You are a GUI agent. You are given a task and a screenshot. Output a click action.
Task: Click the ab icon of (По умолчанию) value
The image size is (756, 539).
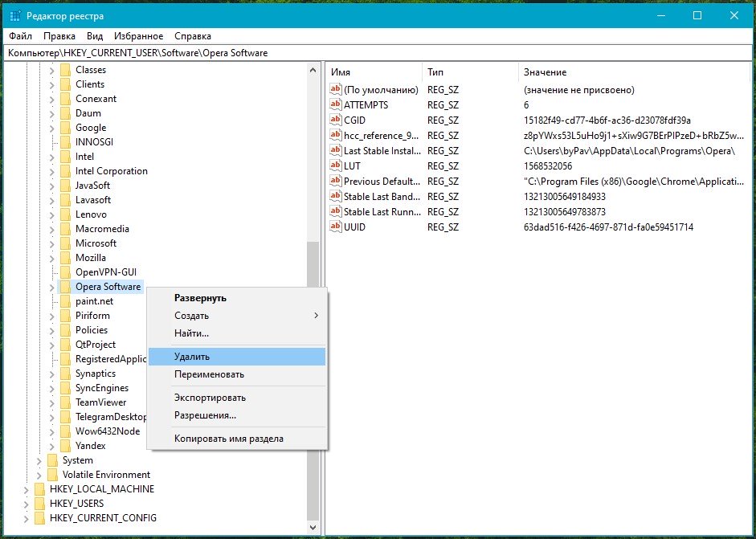336,89
